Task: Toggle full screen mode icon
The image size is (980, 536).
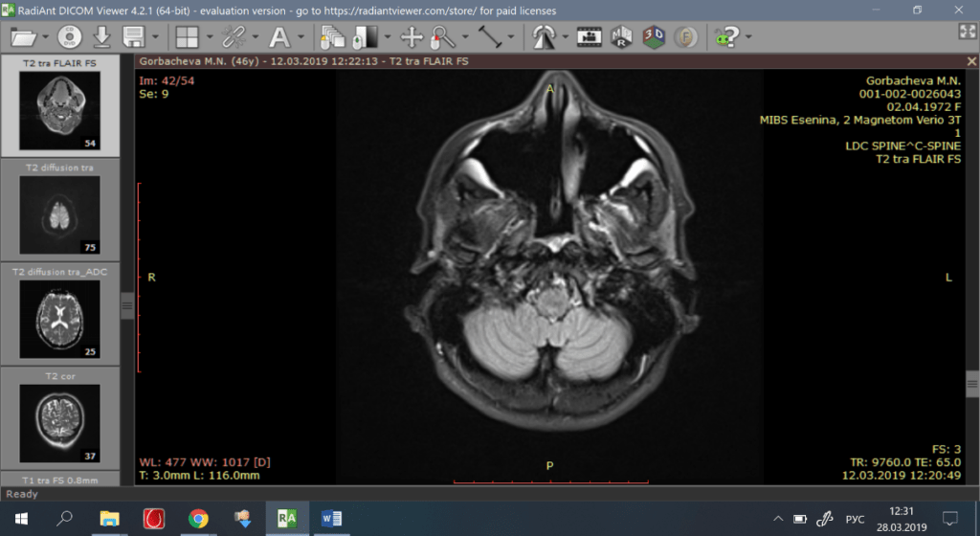Action: tap(967, 32)
